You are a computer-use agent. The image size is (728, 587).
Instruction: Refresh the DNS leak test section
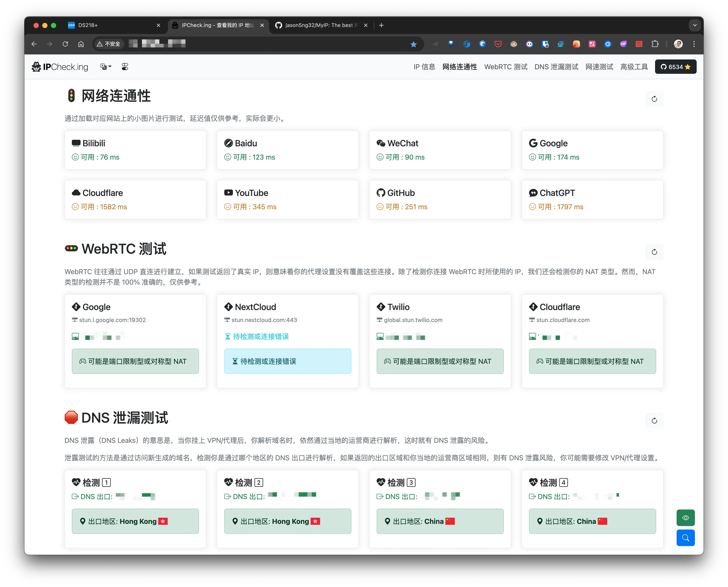654,421
